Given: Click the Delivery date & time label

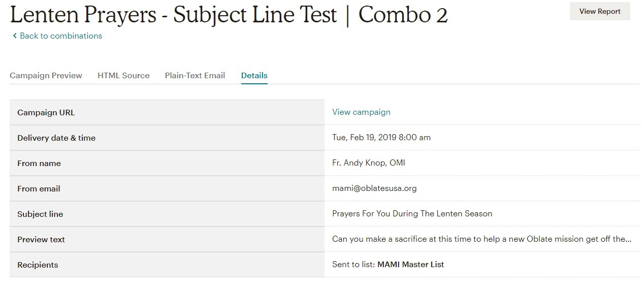Looking at the screenshot, I should [56, 138].
